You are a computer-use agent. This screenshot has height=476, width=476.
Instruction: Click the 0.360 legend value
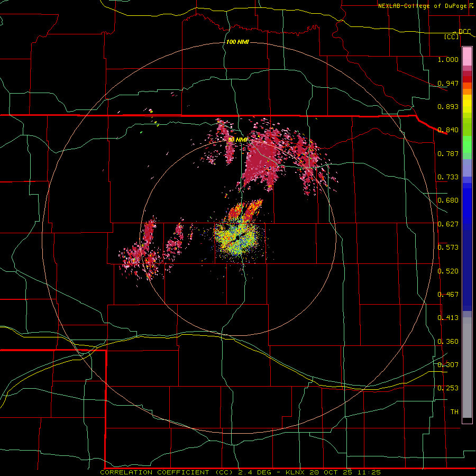(448, 342)
